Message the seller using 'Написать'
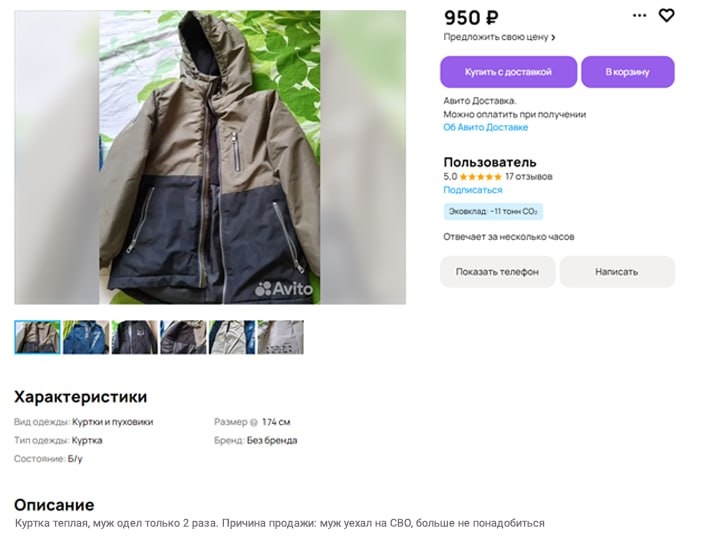Image resolution: width=706 pixels, height=551 pixels. [x=616, y=272]
